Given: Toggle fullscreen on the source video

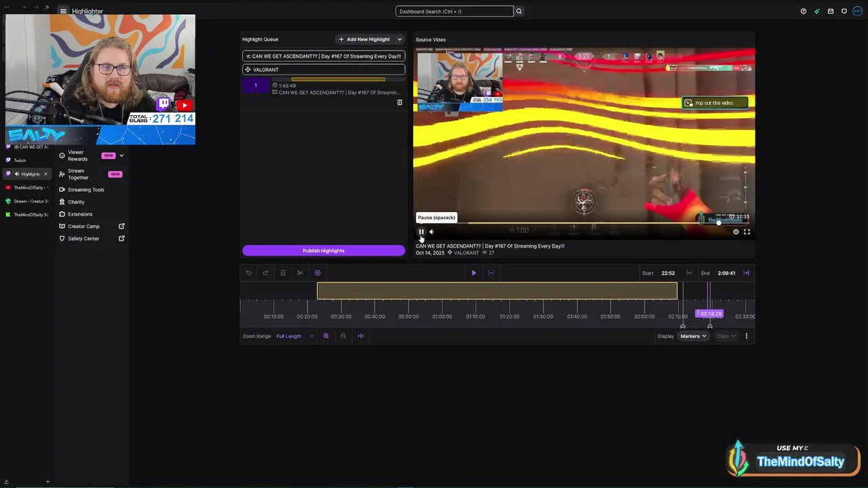Looking at the screenshot, I should [747, 232].
